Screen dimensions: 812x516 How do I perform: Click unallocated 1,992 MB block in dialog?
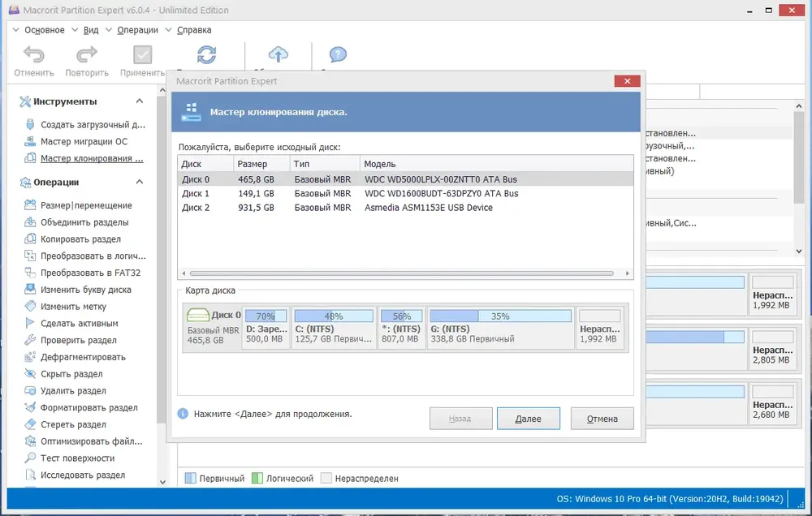click(600, 327)
